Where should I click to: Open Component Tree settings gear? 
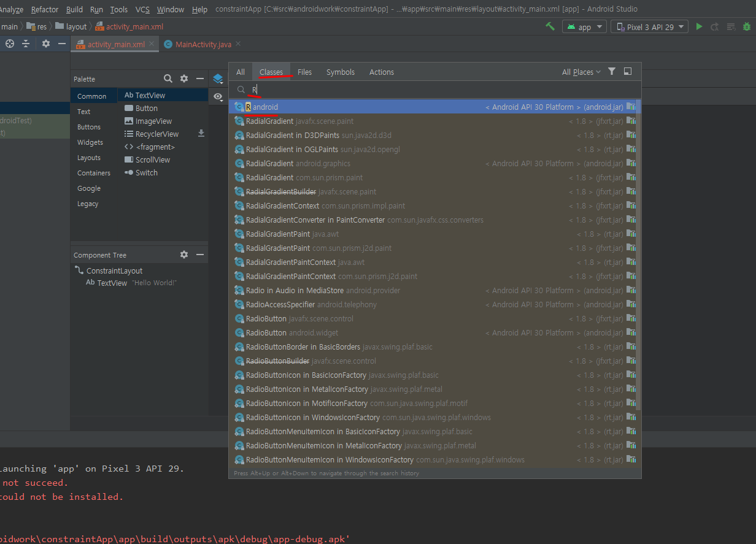[x=184, y=255]
